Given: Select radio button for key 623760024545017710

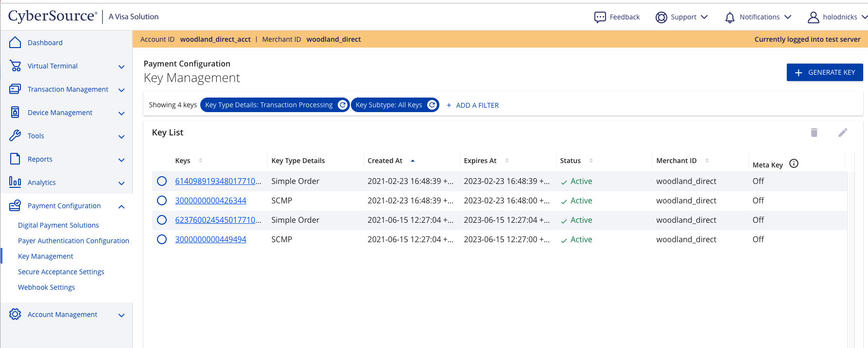Looking at the screenshot, I should coord(162,220).
